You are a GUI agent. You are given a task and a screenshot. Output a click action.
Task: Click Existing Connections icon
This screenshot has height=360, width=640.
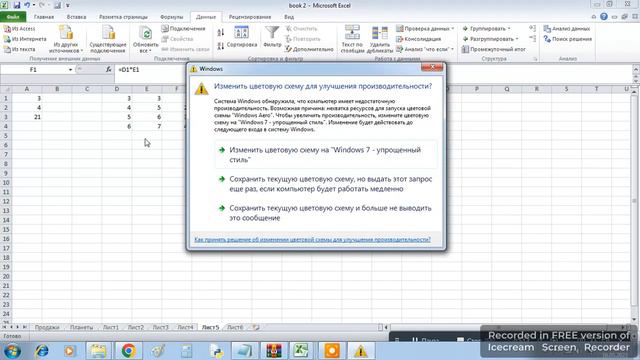coord(108,39)
